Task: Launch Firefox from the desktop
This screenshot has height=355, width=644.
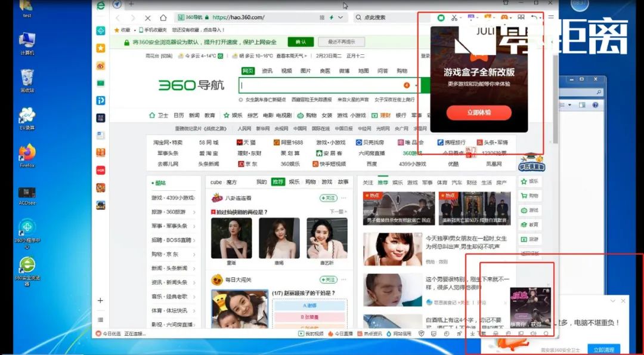Action: (x=27, y=156)
